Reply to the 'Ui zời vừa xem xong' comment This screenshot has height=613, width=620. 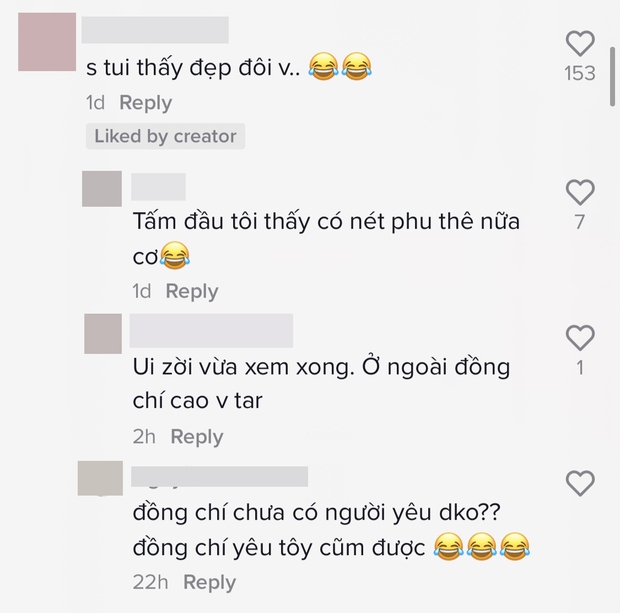197,437
